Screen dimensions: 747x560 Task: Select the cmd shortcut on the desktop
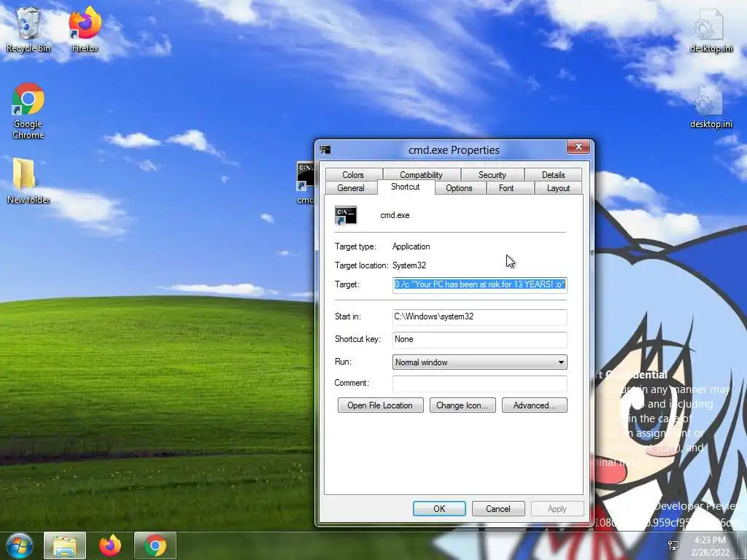click(x=305, y=183)
